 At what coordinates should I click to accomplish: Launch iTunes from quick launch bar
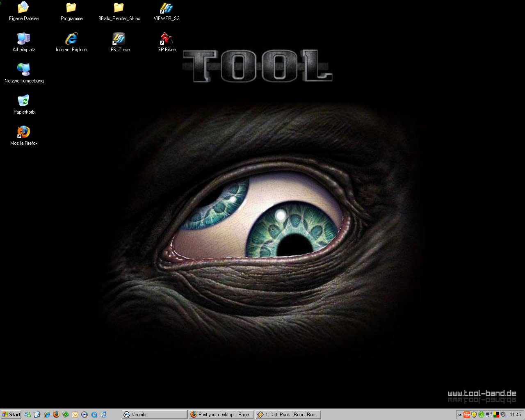coord(103,415)
